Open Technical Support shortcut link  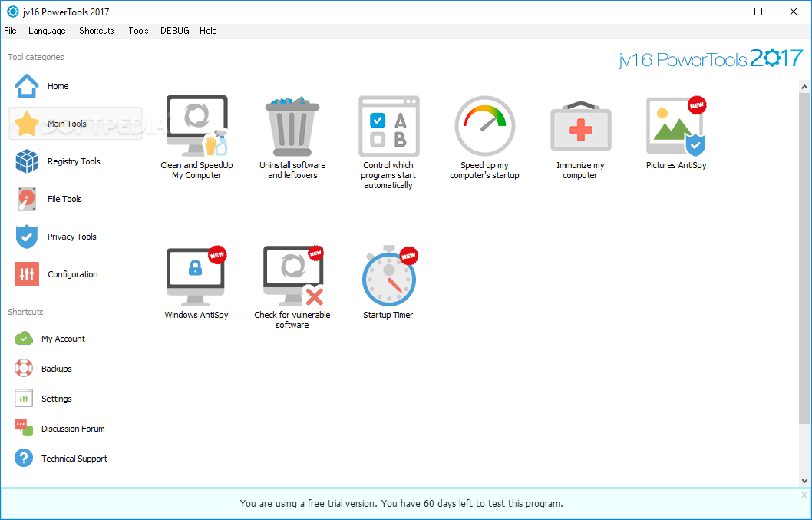coord(74,459)
